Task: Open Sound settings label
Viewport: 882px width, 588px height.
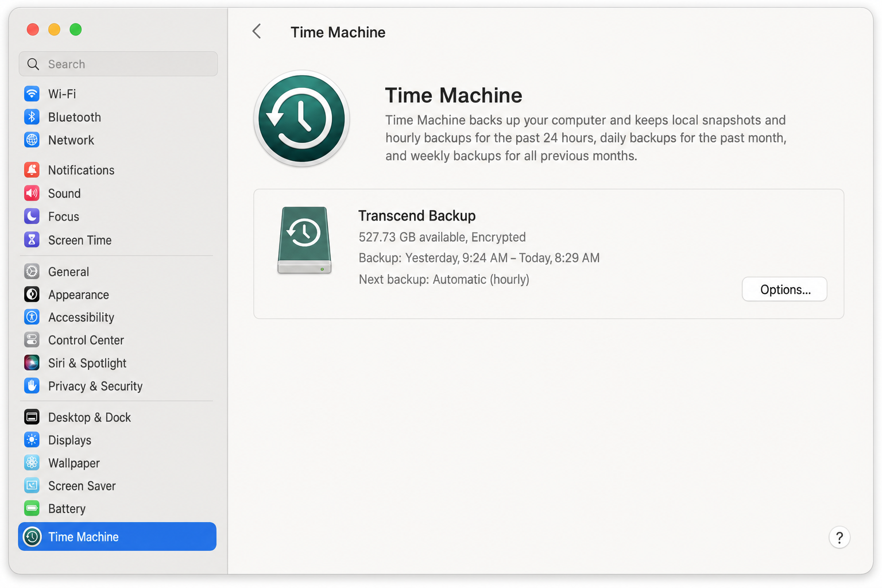Action: pos(64,194)
